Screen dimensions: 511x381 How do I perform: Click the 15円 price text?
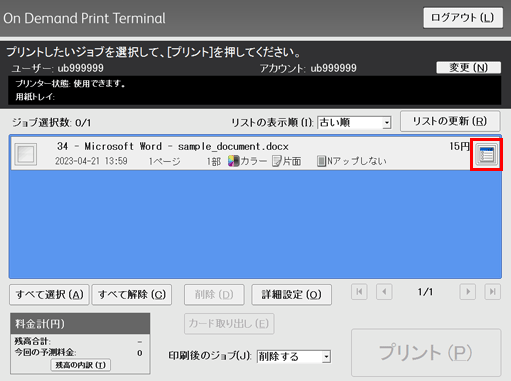click(459, 146)
